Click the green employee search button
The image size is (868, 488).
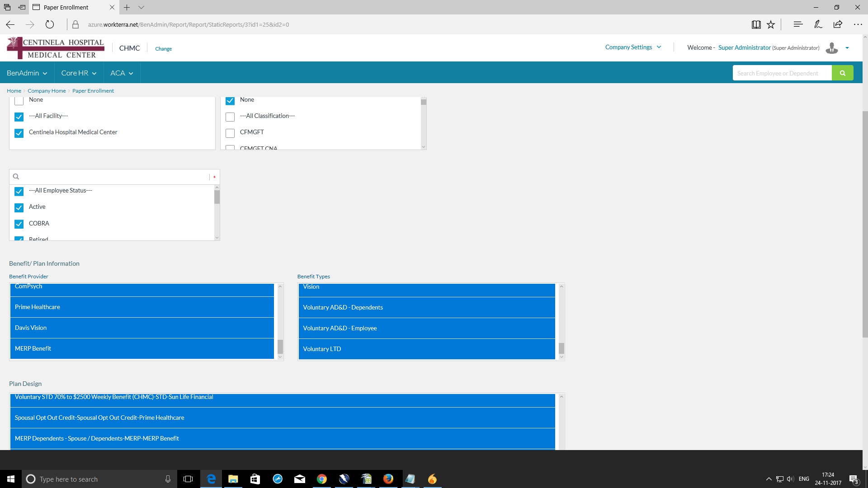pos(842,73)
